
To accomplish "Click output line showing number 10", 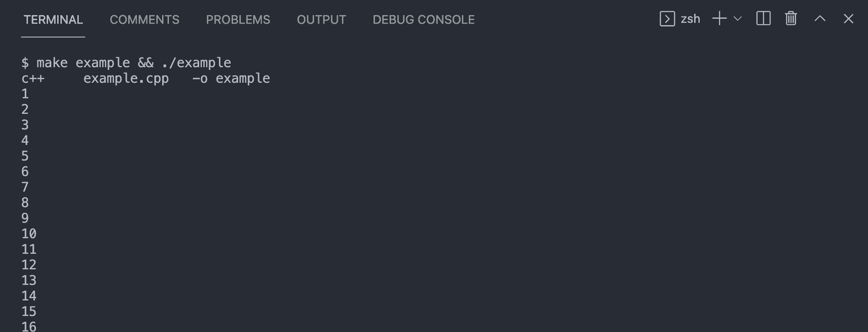I will (29, 234).
